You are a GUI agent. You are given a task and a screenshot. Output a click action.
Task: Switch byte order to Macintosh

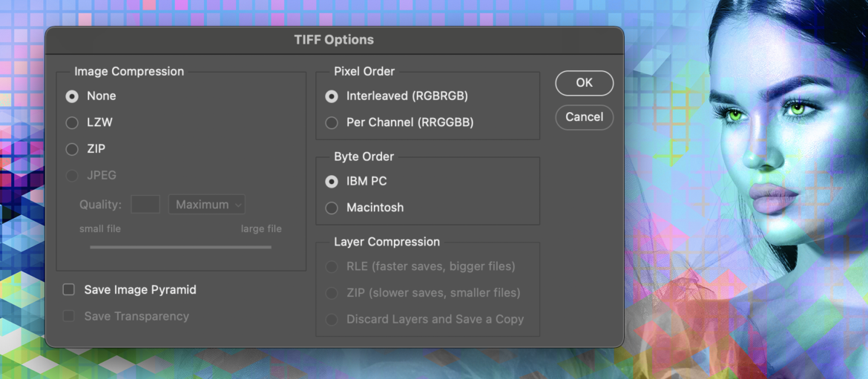tap(332, 208)
